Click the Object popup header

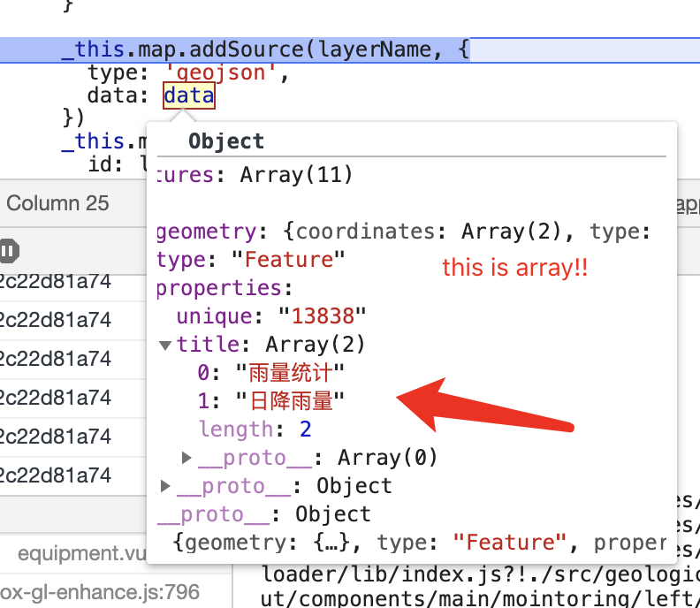226,141
